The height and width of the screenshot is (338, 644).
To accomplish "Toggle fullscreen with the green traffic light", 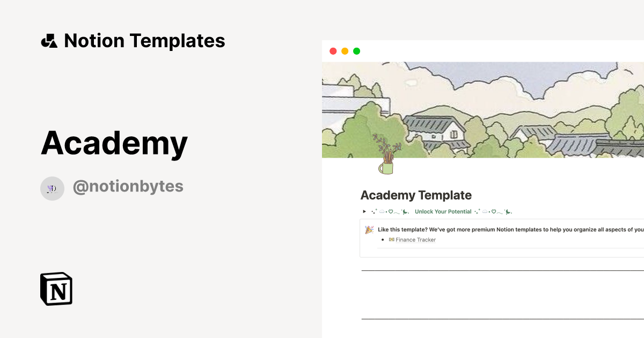I will coord(356,50).
